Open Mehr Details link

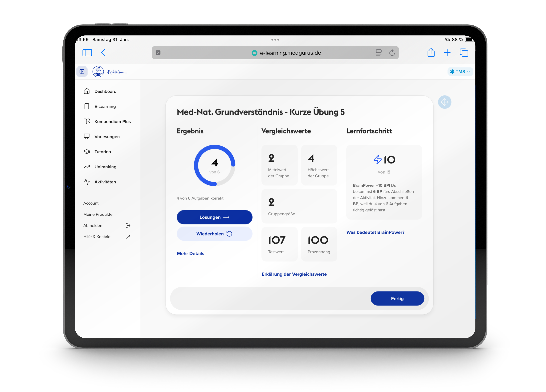click(190, 253)
